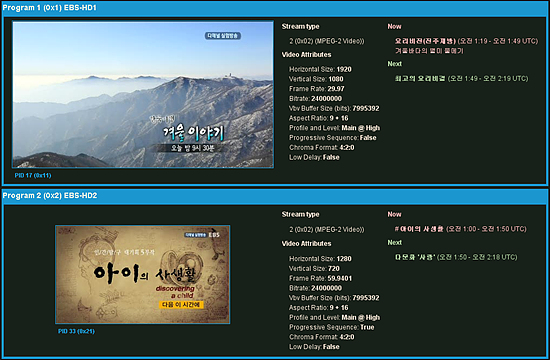The height and width of the screenshot is (360, 550).
Task: Click the Now program title for EBS-HD1
Action: (x=425, y=41)
